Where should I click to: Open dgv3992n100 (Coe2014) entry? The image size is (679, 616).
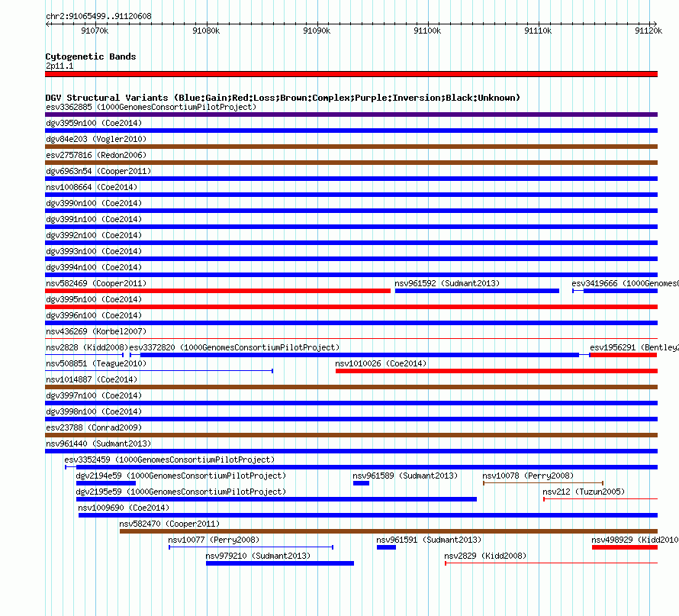(x=94, y=235)
